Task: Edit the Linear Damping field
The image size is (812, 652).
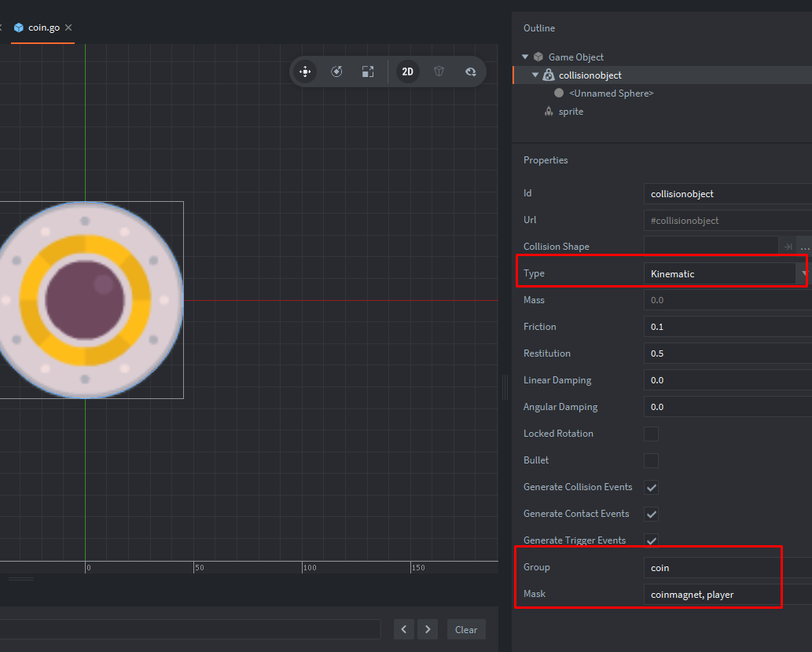Action: (728, 380)
